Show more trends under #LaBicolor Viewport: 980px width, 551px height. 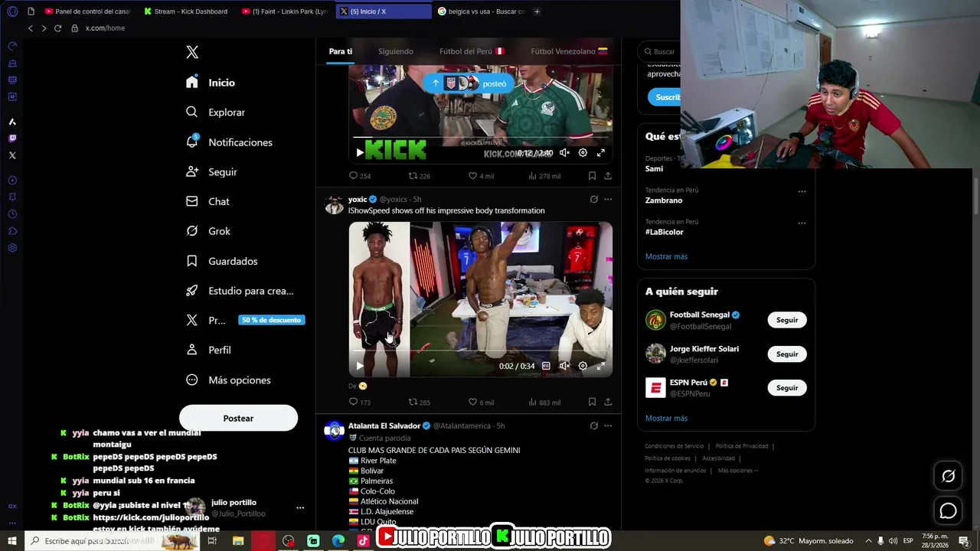click(666, 256)
